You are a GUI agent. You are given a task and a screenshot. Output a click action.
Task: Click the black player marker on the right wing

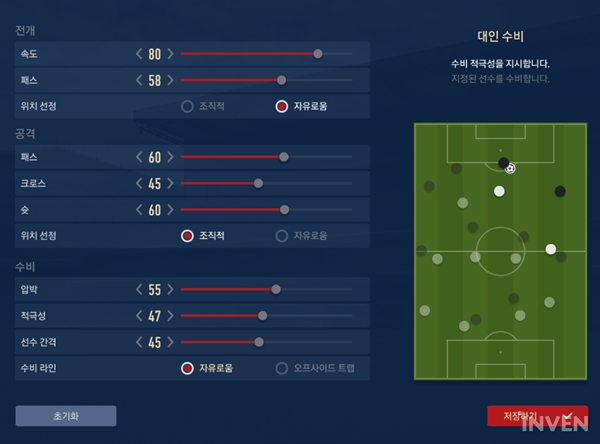560,191
